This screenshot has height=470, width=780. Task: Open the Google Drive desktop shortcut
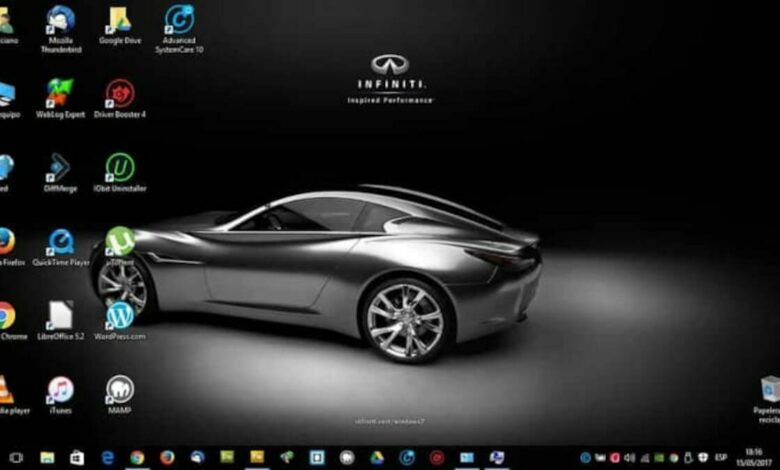coord(120,25)
